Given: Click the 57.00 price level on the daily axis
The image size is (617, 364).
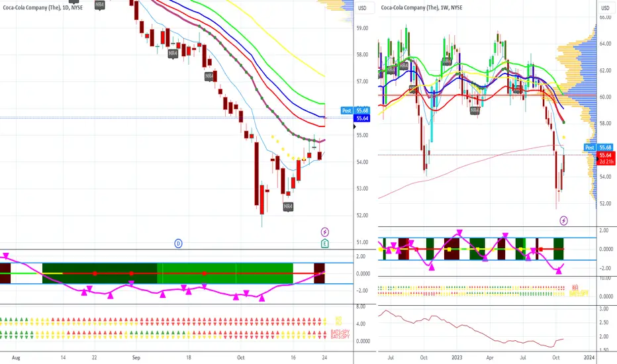Looking at the screenshot, I should (362, 81).
